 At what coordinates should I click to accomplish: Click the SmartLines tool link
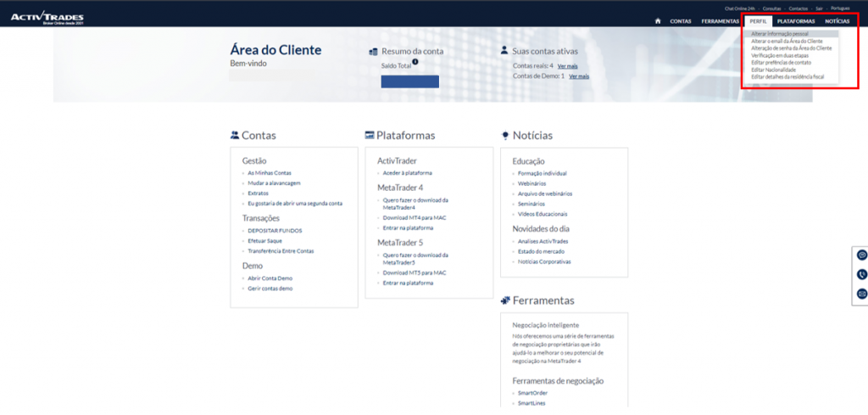(531, 403)
